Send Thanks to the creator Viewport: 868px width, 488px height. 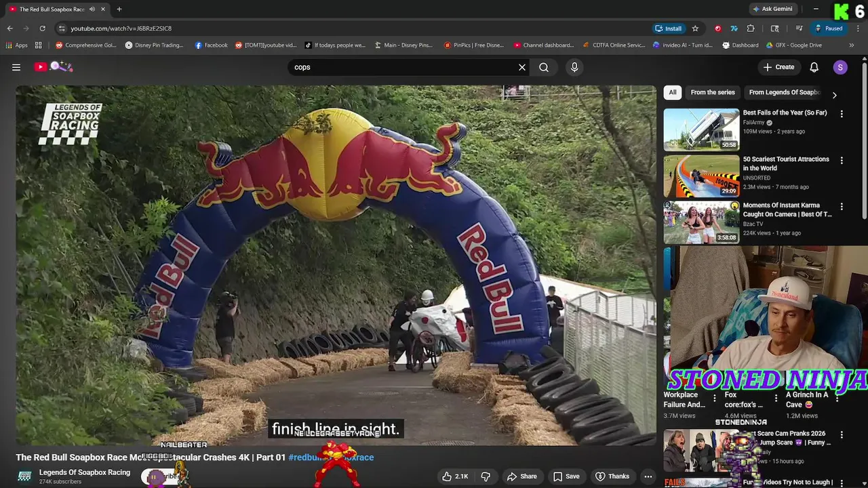pyautogui.click(x=612, y=476)
